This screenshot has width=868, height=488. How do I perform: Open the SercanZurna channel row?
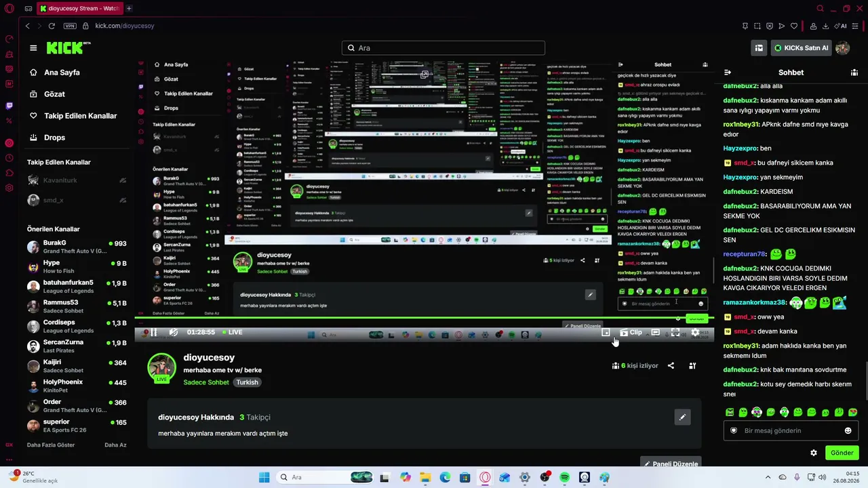pyautogui.click(x=77, y=346)
